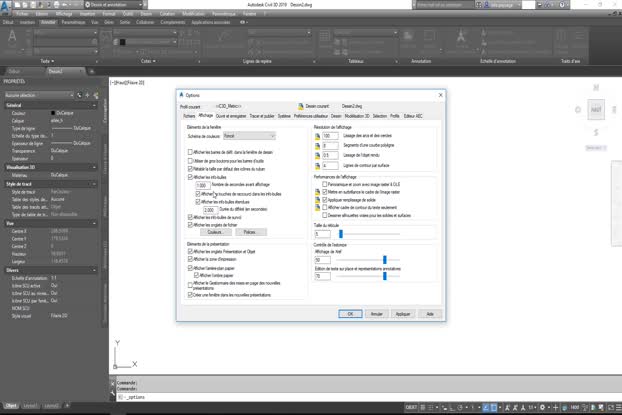Collapse the Visualisation 3D section

[94, 167]
